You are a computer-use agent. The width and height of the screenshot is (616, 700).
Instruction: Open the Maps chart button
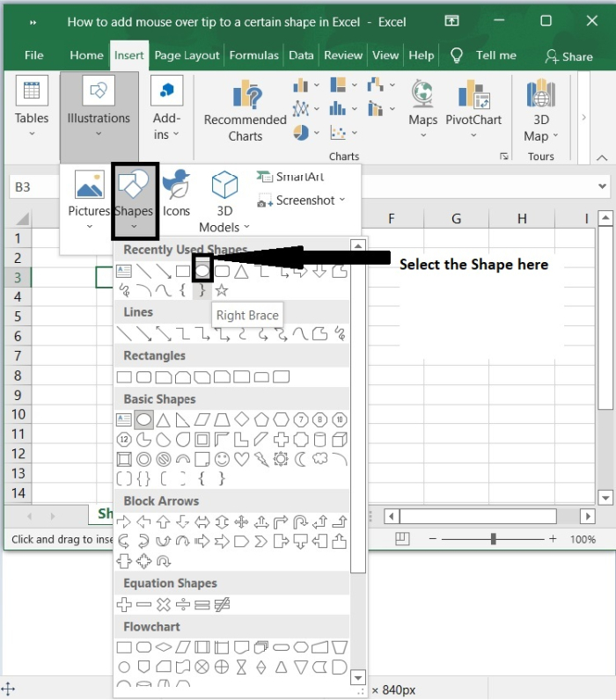(422, 108)
